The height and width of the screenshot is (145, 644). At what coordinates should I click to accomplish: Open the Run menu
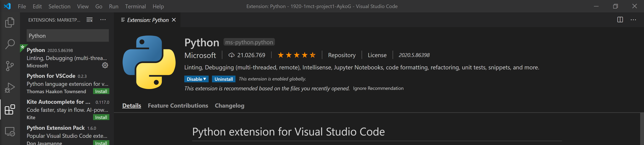click(x=114, y=6)
